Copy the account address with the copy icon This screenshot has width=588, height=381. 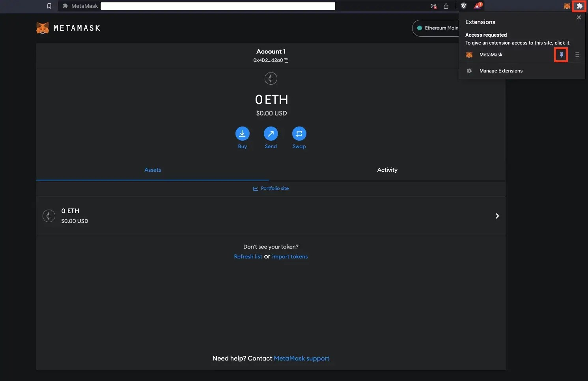286,60
